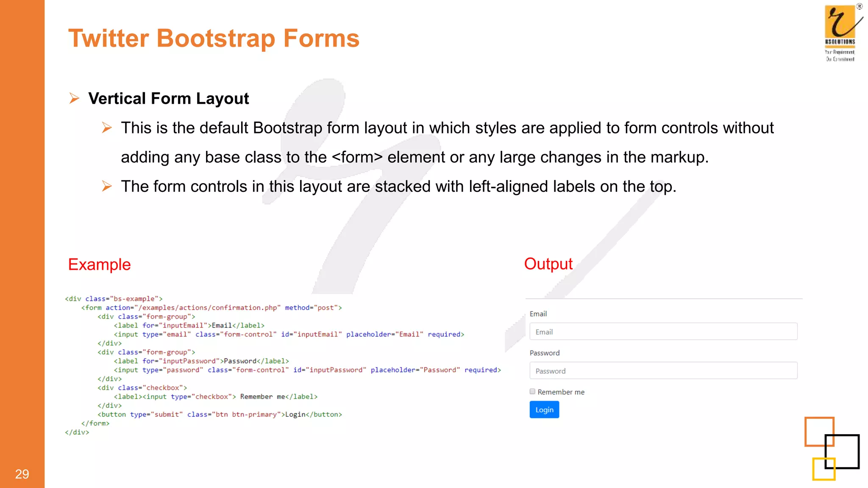Click the 'Remember me' label text
This screenshot has height=488, width=868.
(561, 392)
